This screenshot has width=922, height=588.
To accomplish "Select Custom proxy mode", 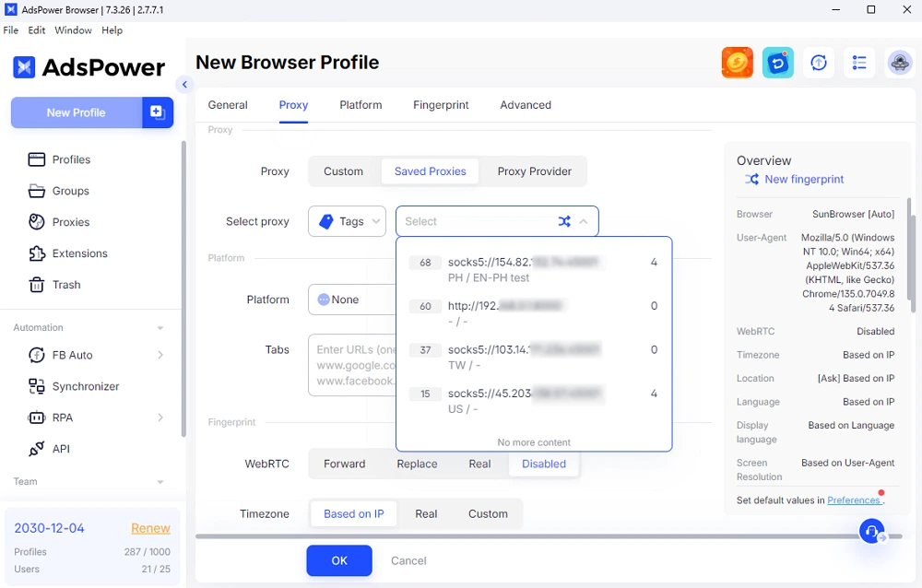I will [x=343, y=171].
